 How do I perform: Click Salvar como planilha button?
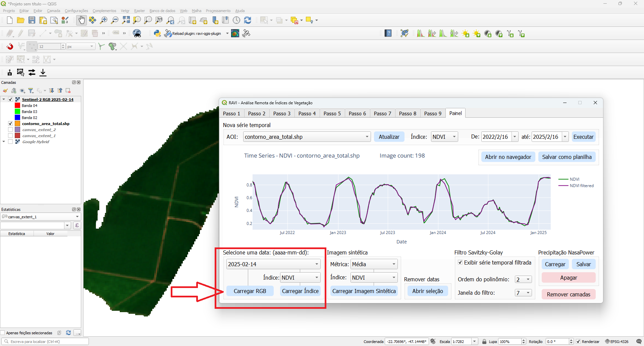(567, 157)
